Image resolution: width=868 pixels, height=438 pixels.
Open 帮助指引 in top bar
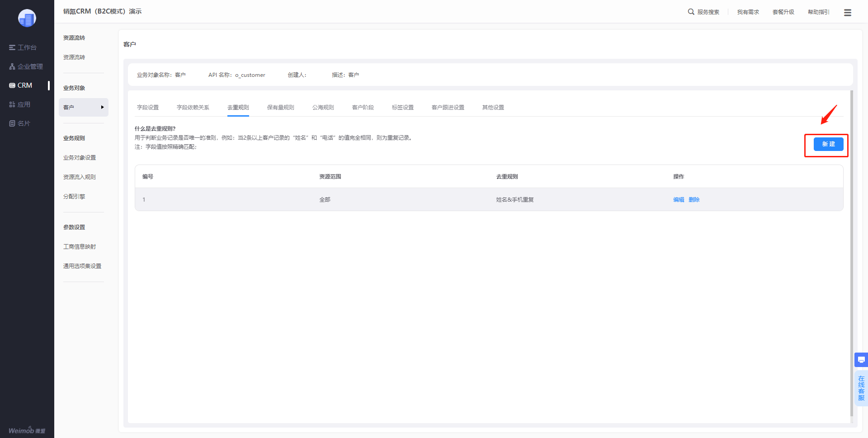(819, 12)
